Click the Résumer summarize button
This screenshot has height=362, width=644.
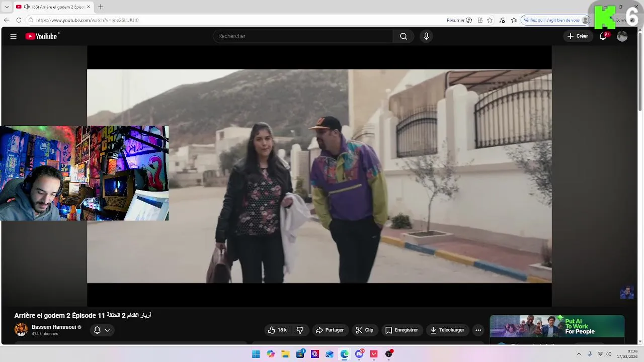[x=459, y=20]
